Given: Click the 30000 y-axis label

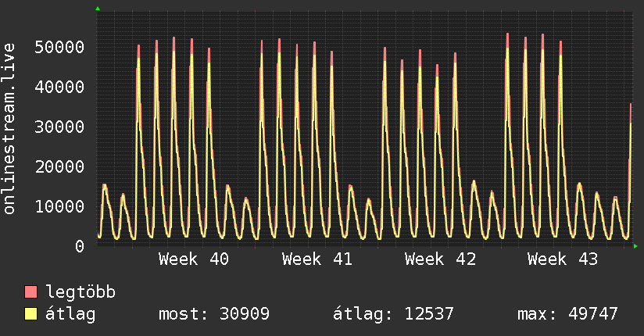Looking at the screenshot, I should [59, 127].
